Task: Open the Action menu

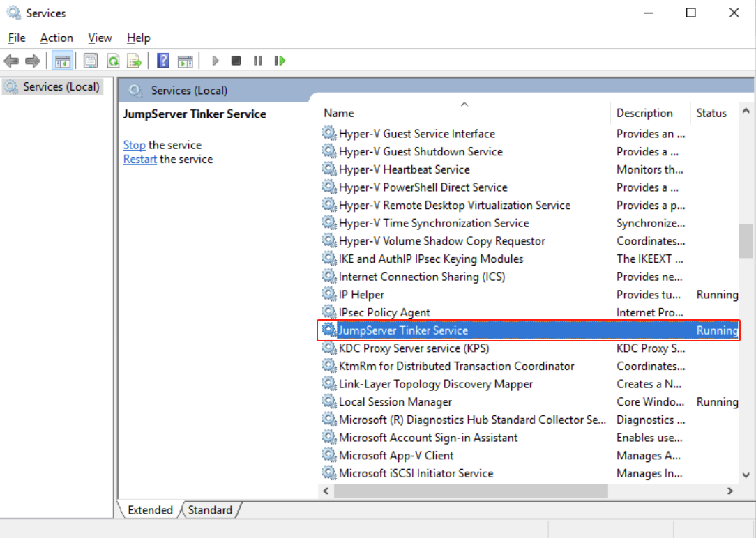Action: tap(56, 38)
